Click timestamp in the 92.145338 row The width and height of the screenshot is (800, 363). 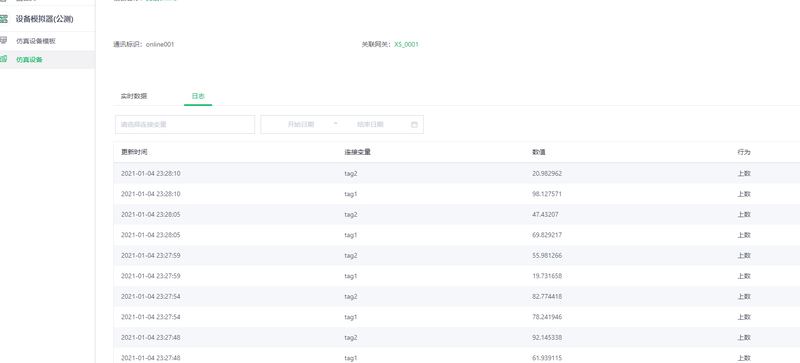[x=151, y=337]
